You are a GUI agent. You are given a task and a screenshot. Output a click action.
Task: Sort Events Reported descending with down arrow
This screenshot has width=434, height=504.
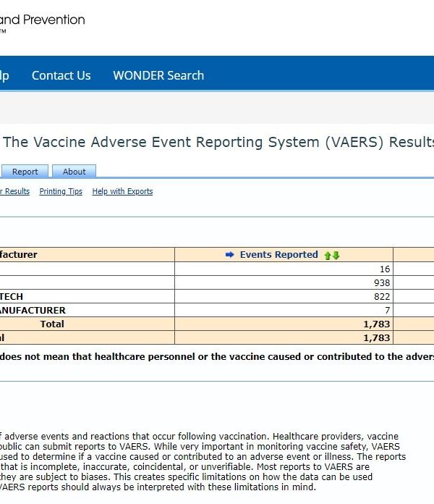pyautogui.click(x=336, y=256)
